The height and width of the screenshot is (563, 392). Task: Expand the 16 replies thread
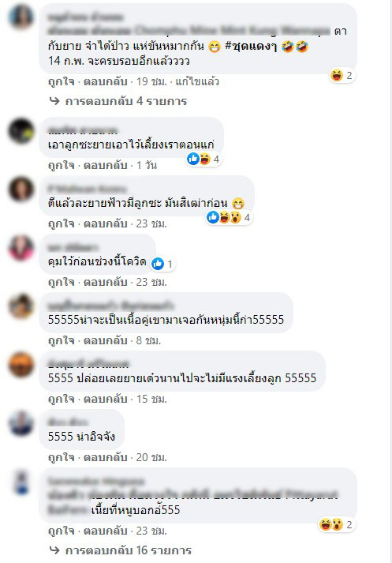pyautogui.click(x=129, y=550)
